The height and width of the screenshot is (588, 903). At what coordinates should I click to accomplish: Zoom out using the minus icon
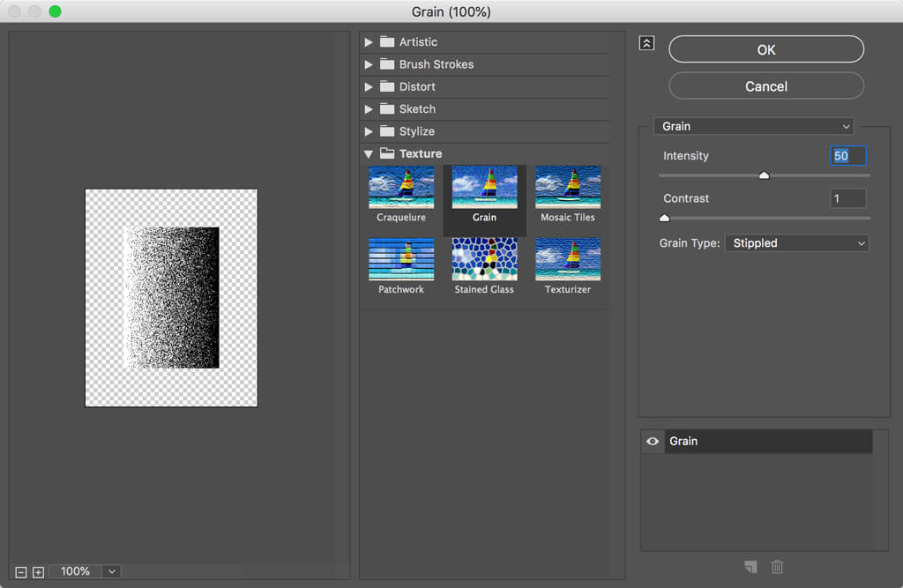pyautogui.click(x=20, y=572)
